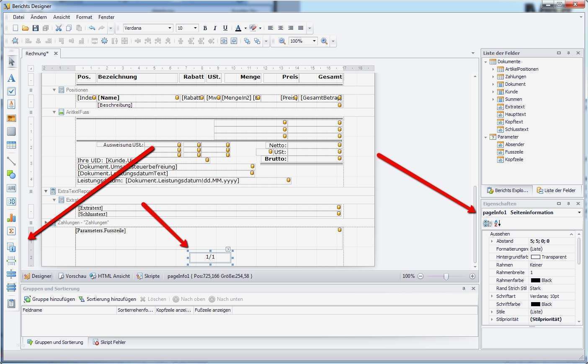Zoom in with the magnifier plus icon
Viewport: 588px width, 364px height.
pos(324,41)
